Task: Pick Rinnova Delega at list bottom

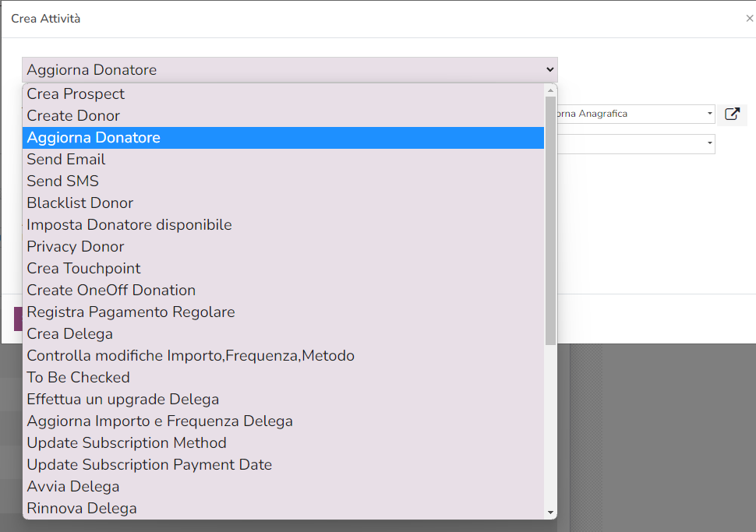Action: coord(82,509)
